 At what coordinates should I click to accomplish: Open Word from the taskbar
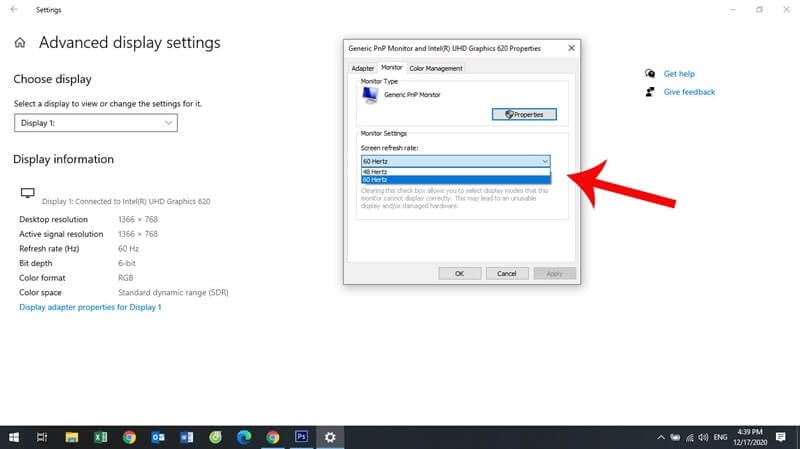click(187, 437)
